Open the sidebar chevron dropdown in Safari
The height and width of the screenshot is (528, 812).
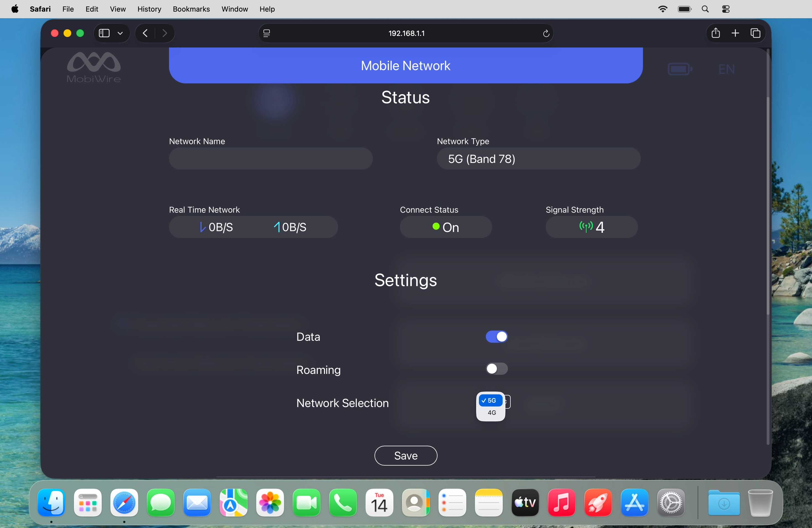[120, 33]
